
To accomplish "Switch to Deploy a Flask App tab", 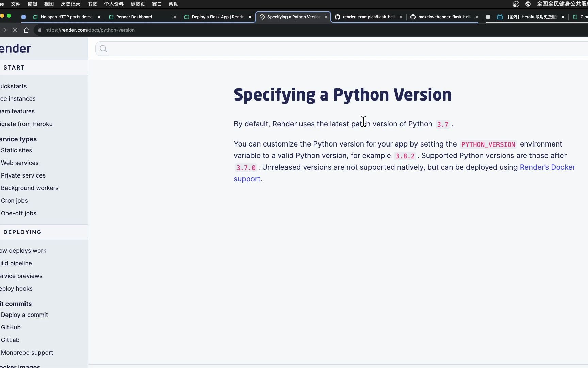I will coord(218,17).
